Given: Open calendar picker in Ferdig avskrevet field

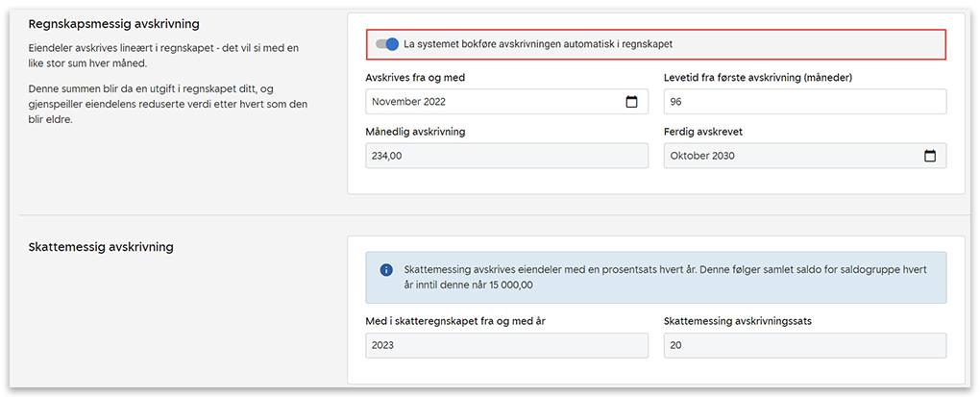Looking at the screenshot, I should pos(929,156).
